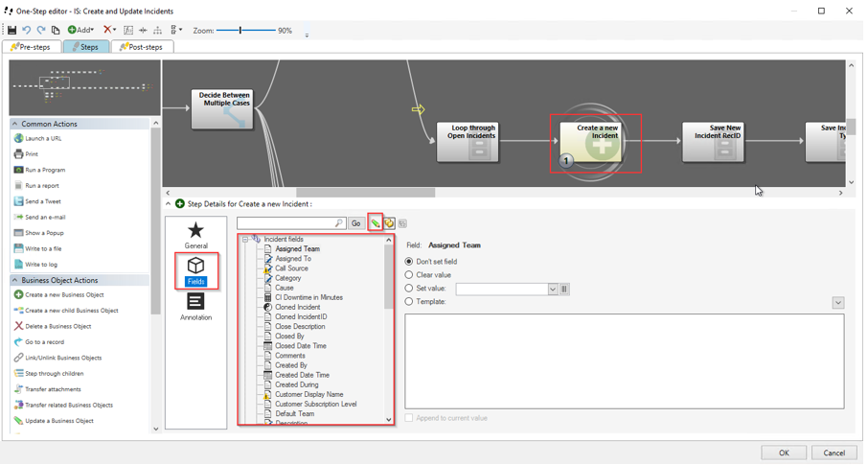Viewport: 868px width, 465px height.
Task: Click the Send a Tweet action
Action: point(42,201)
